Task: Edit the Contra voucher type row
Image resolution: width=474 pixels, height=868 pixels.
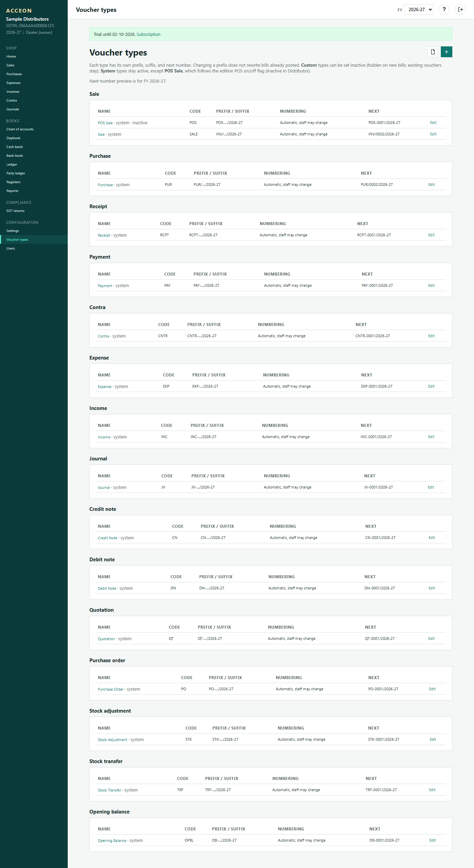Action: [431, 336]
